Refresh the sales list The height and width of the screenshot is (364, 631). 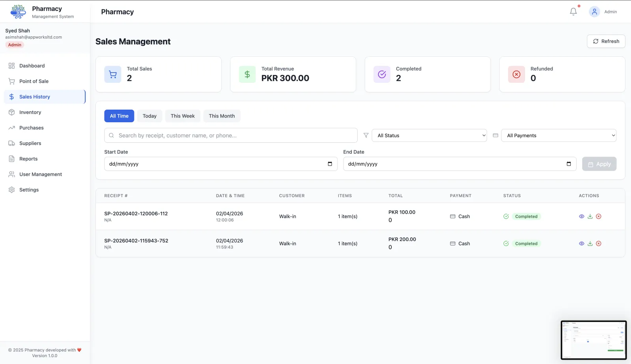[606, 41]
